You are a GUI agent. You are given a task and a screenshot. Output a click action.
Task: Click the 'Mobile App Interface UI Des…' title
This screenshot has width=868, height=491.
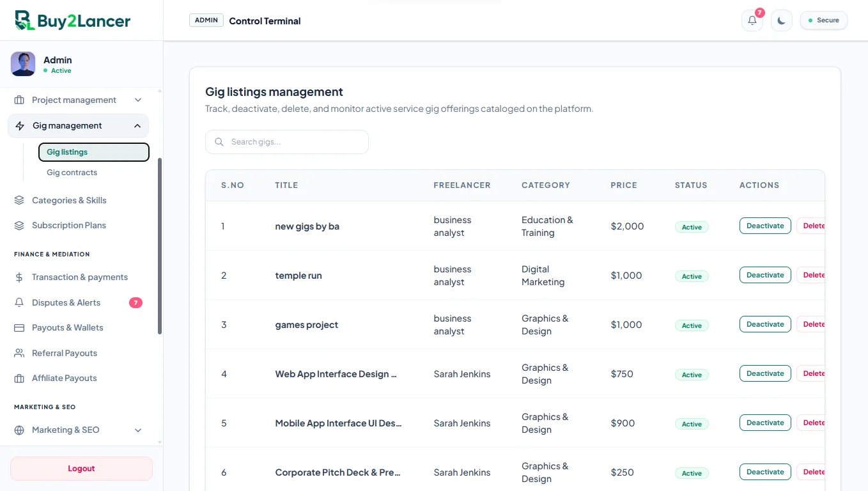tap(339, 423)
